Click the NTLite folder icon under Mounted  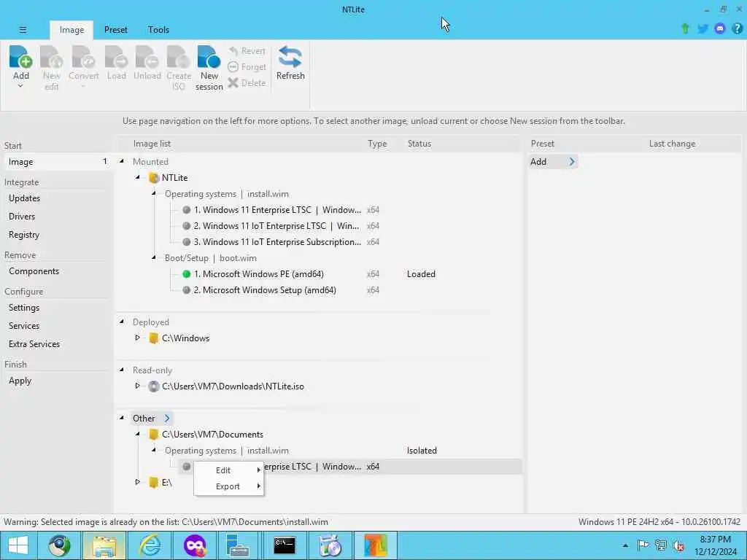coord(153,178)
